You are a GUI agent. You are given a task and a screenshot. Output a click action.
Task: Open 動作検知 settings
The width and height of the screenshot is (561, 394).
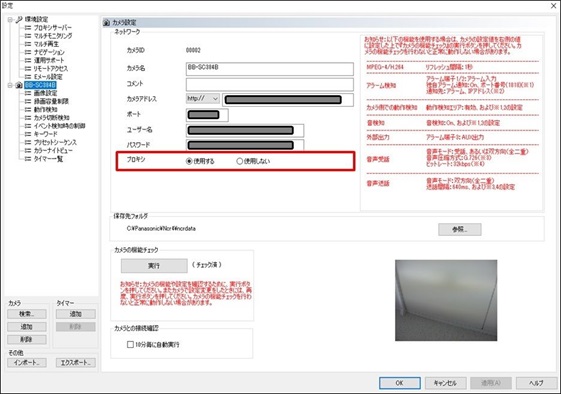pos(45,110)
